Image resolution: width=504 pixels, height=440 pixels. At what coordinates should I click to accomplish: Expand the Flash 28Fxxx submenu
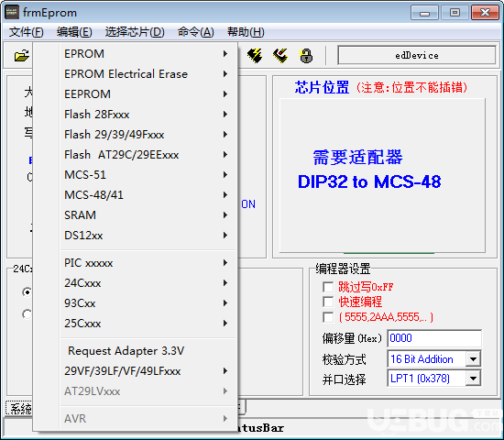tap(148, 115)
